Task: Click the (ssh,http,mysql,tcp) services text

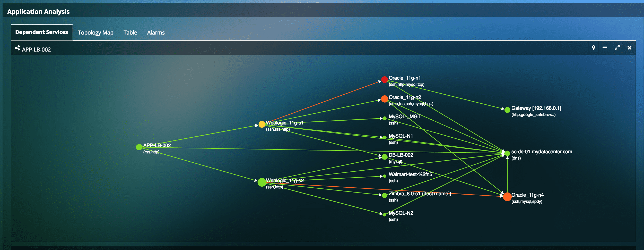Action: click(406, 85)
